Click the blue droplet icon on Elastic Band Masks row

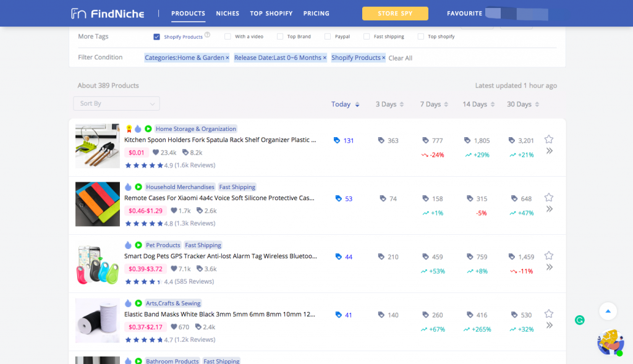coord(128,303)
